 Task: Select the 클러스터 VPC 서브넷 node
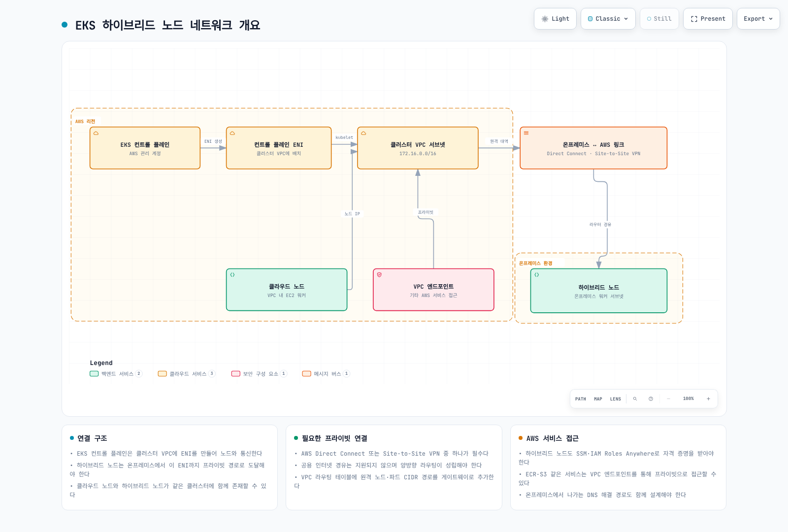[418, 148]
